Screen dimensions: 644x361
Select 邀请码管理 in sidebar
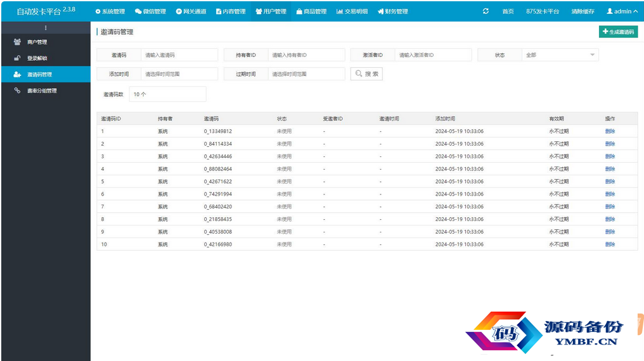pos(46,74)
